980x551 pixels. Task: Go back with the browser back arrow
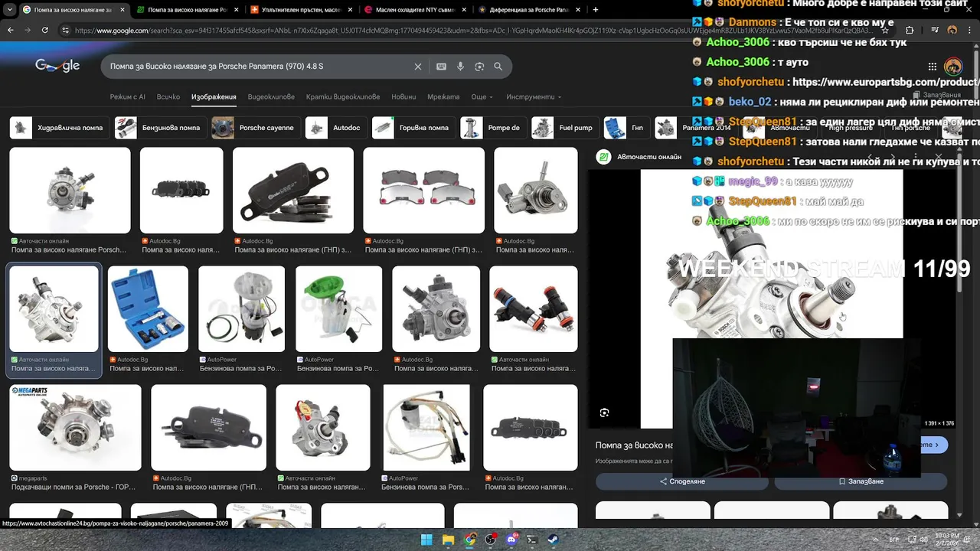coord(11,30)
